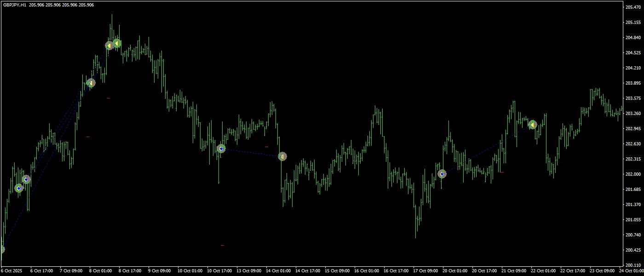
Task: Select the 20 Oct 17:00 time label
Action: click(484, 271)
